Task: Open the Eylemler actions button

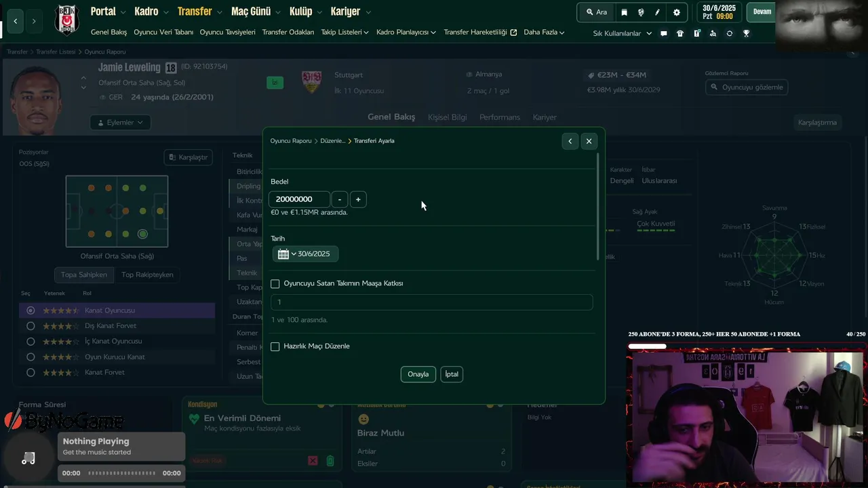Action: 120,123
